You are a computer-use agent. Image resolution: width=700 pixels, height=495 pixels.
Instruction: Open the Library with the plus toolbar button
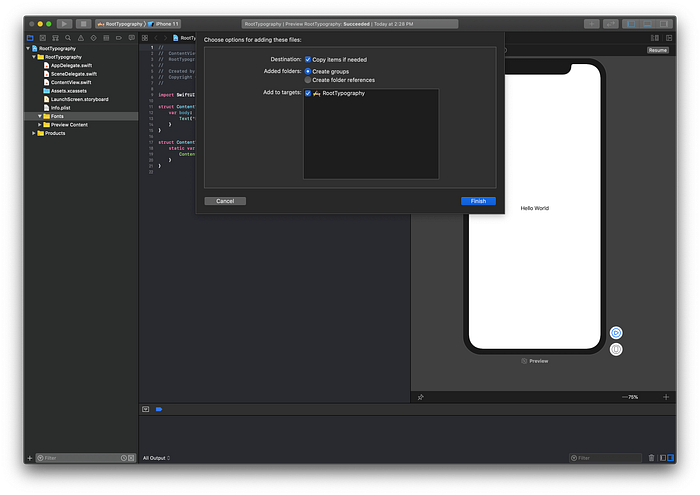(592, 24)
